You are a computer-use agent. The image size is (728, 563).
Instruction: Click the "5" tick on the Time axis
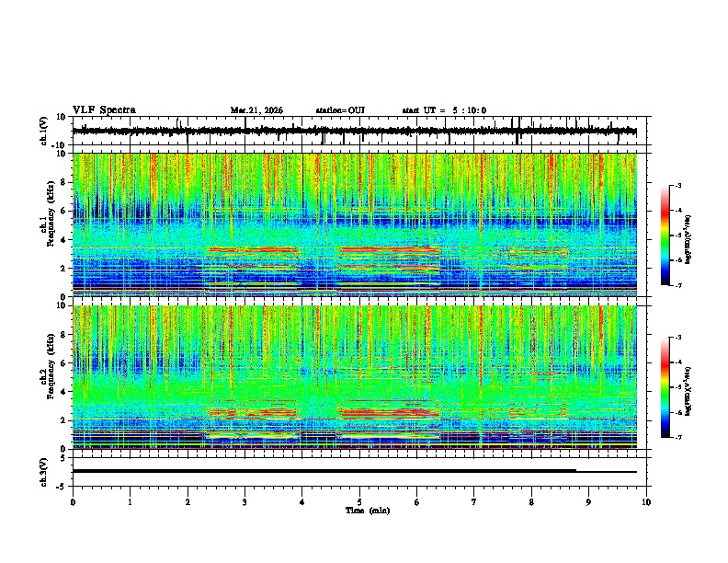point(359,502)
